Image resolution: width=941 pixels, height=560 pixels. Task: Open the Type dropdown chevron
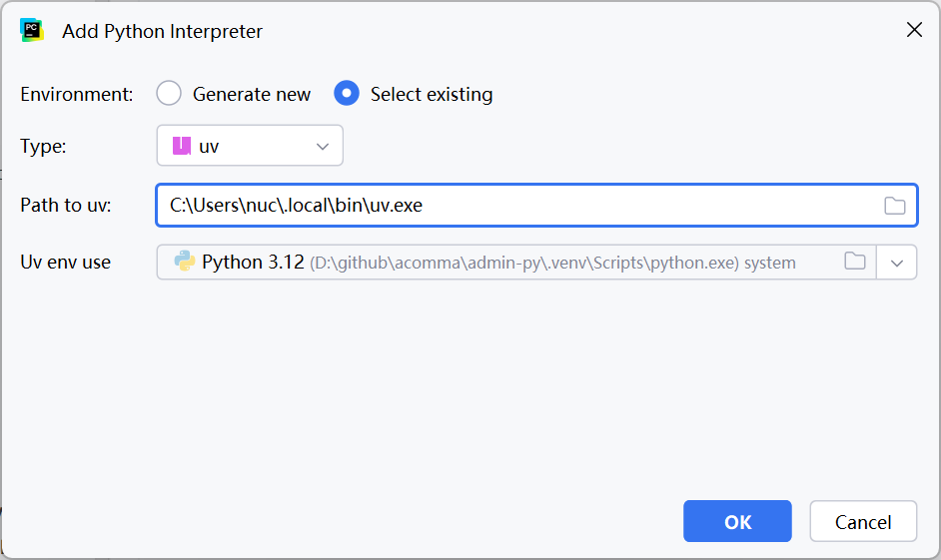pyautogui.click(x=323, y=146)
